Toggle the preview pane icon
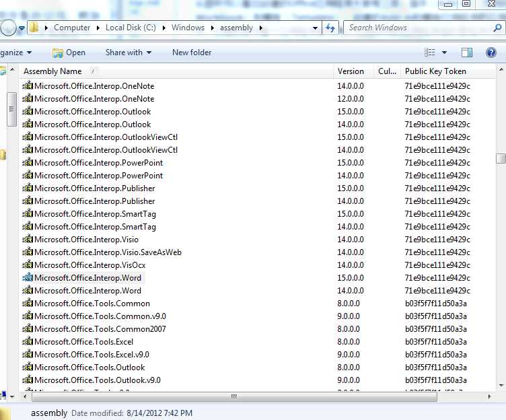This screenshot has height=420, width=506. click(466, 53)
